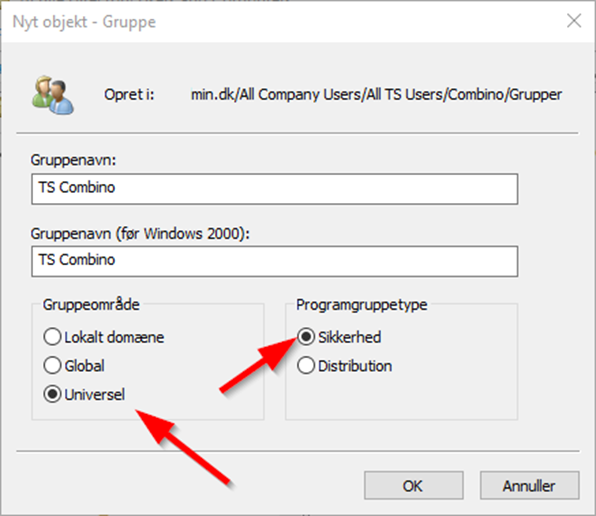Confirm the new group with OK
Screen dimensions: 596x516
pyautogui.click(x=414, y=486)
